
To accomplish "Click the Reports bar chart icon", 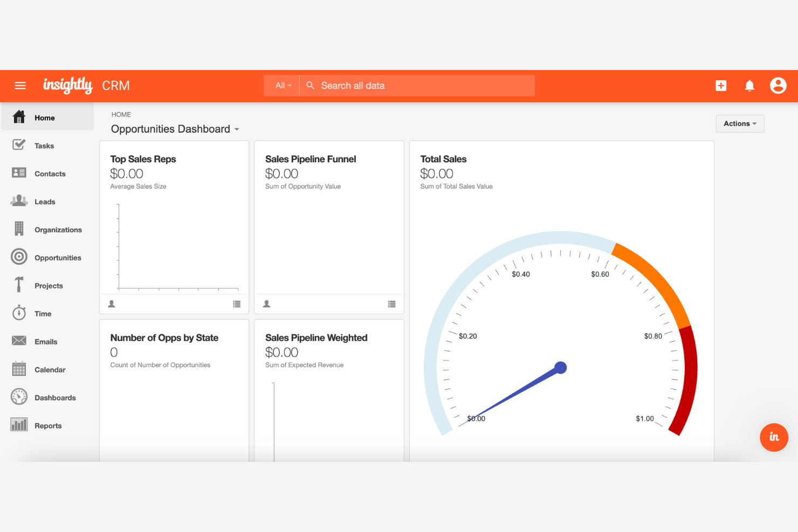I will pos(19,425).
